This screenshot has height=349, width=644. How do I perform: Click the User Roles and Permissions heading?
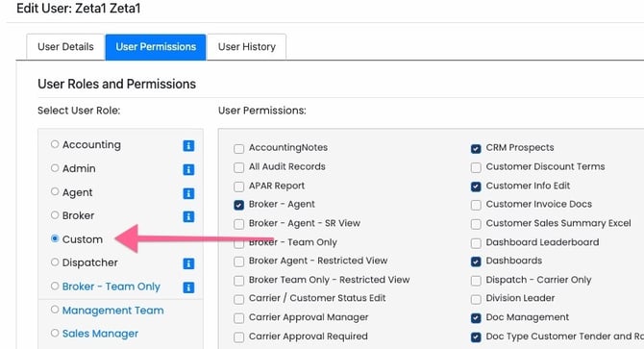click(116, 85)
